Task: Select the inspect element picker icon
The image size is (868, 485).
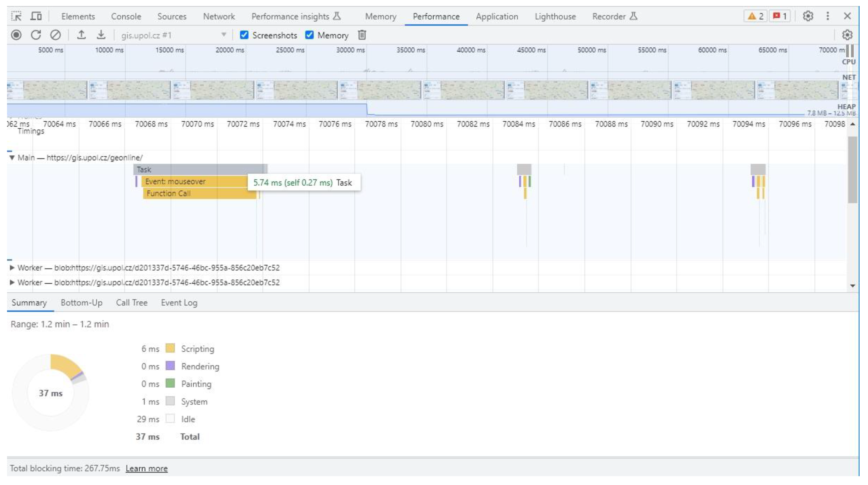Action: click(x=16, y=16)
